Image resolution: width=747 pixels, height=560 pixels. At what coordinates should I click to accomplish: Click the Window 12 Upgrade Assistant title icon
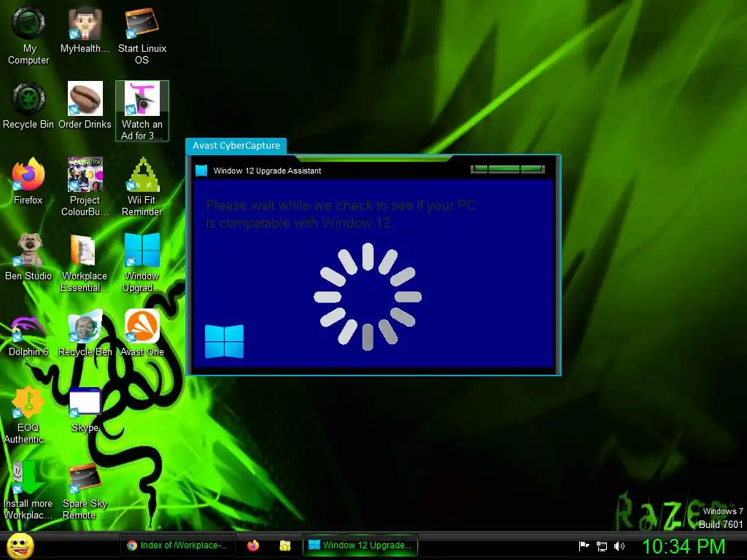[201, 171]
